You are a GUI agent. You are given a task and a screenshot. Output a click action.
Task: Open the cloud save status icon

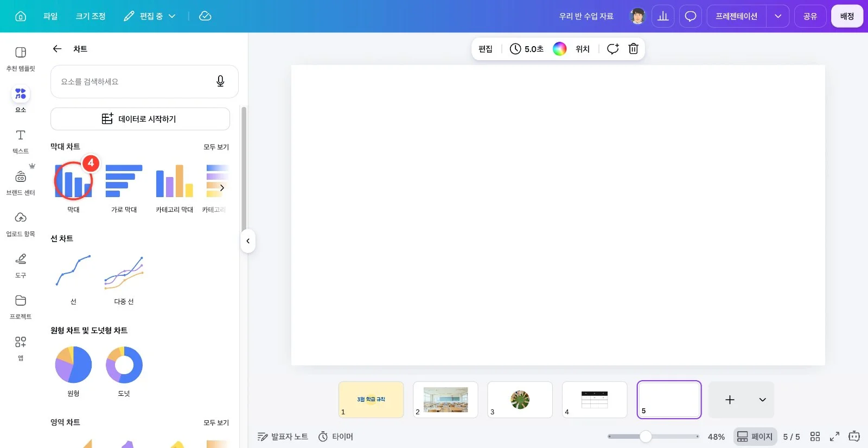tap(205, 16)
